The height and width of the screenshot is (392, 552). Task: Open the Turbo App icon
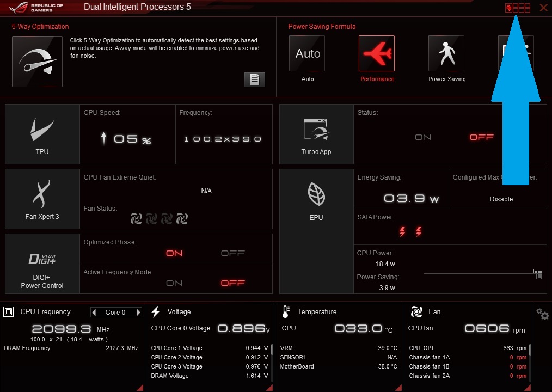[316, 129]
